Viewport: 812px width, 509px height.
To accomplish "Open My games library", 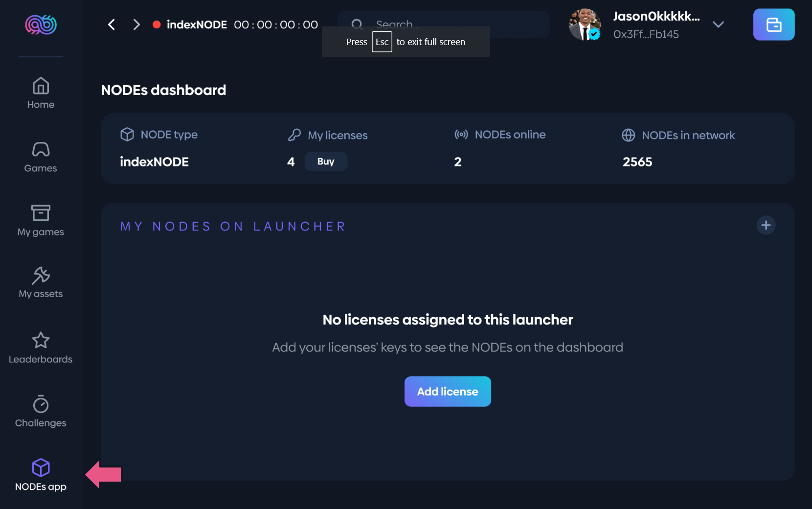I will 41,220.
